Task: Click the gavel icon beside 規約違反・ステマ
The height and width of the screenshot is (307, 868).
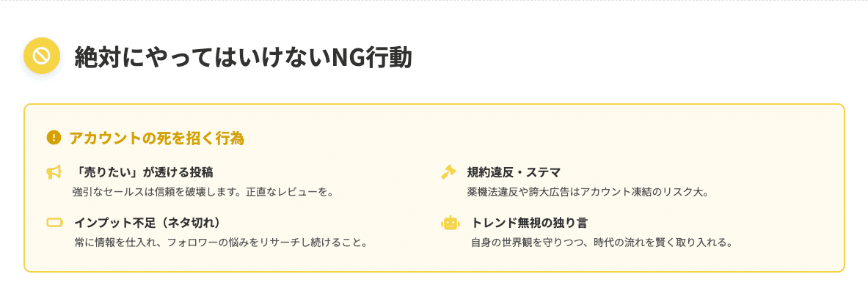Action: 448,172
